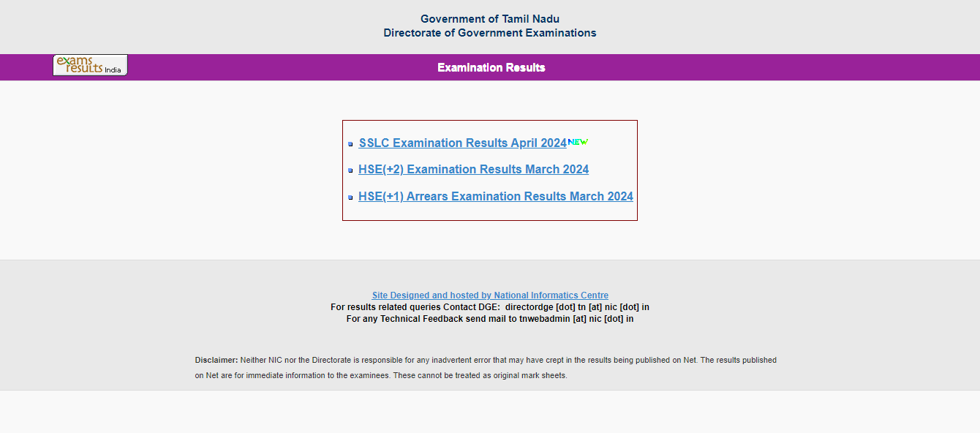
Task: Click empty space below the HSE(+1) Arrears link
Action: [x=490, y=212]
